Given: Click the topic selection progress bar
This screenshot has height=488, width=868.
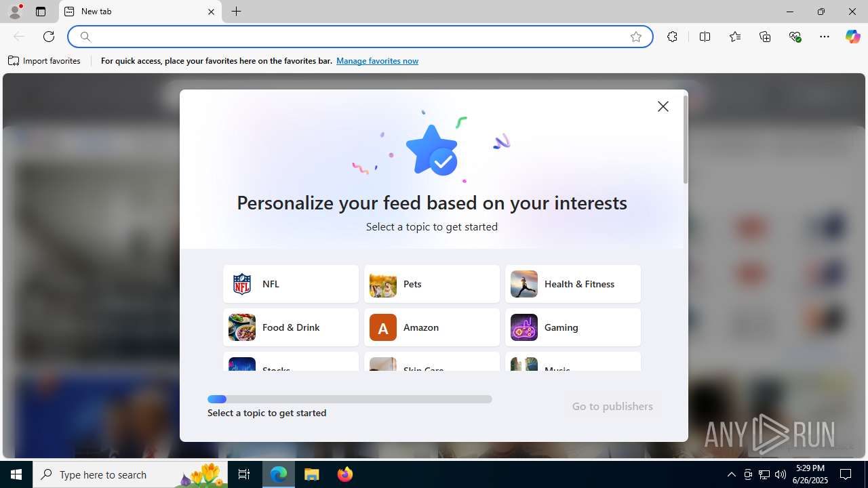Looking at the screenshot, I should pyautogui.click(x=350, y=399).
